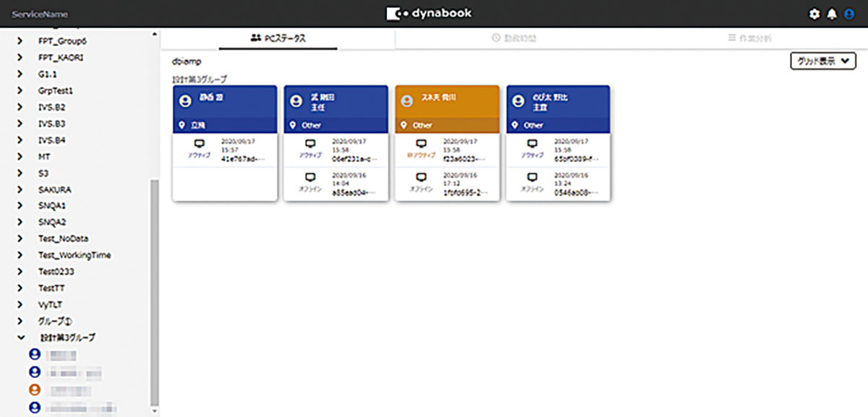
Task: Open settings via the gear icon
Action: (815, 14)
